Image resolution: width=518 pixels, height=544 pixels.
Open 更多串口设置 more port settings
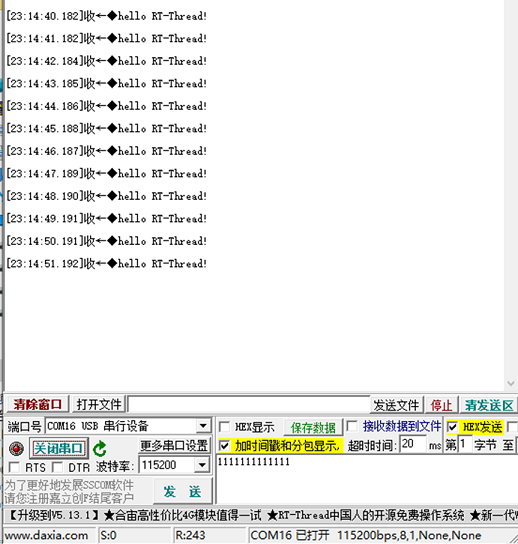(174, 445)
